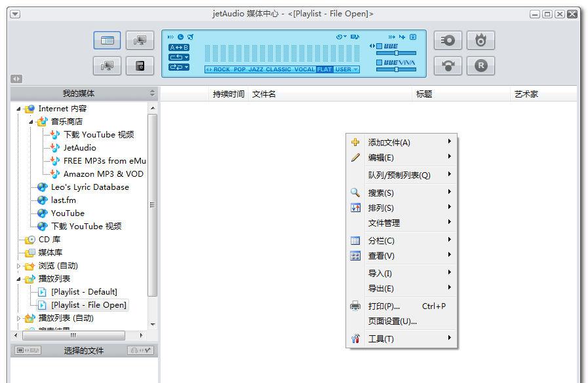Click the toggle button left of 选择的文件
Image resolution: width=588 pixels, height=383 pixels.
coord(28,350)
